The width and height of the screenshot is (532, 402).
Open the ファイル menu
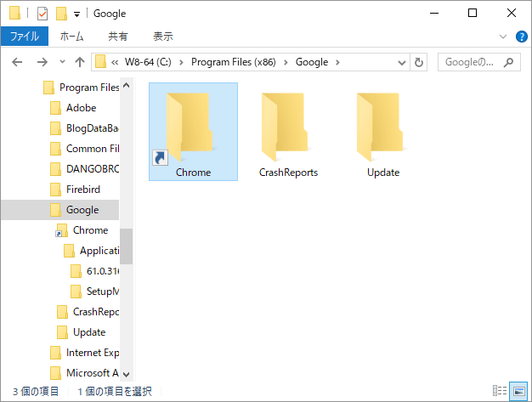tap(25, 37)
